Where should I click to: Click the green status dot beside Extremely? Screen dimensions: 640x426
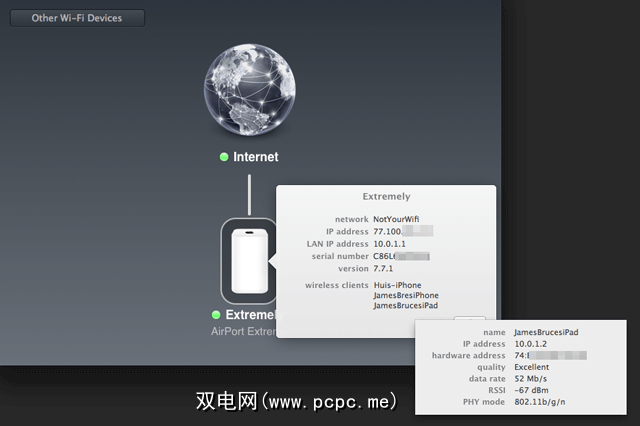point(216,315)
